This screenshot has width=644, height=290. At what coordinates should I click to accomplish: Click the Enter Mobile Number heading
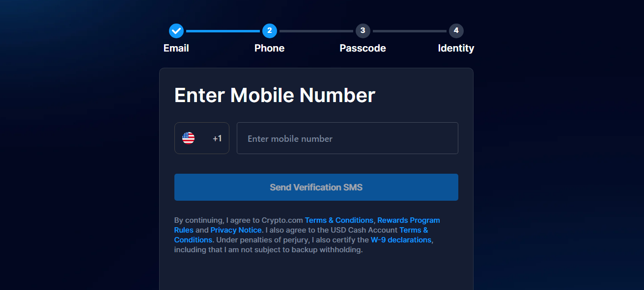[x=275, y=95]
